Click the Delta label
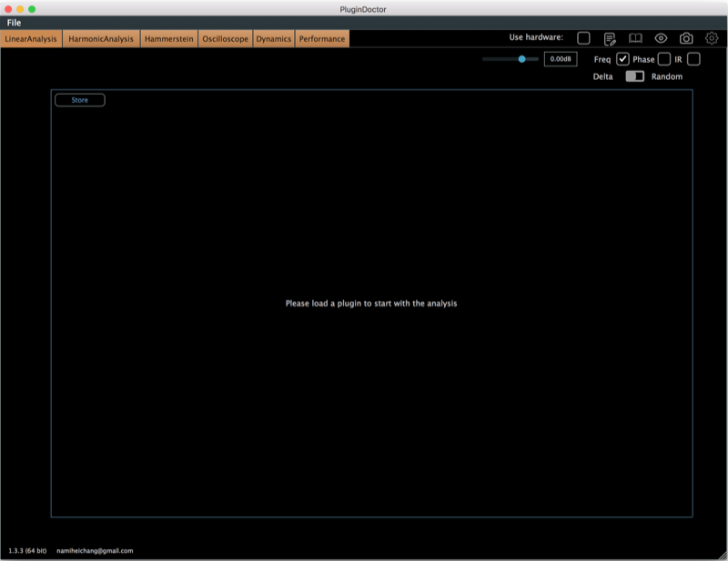The image size is (728, 561). [602, 76]
